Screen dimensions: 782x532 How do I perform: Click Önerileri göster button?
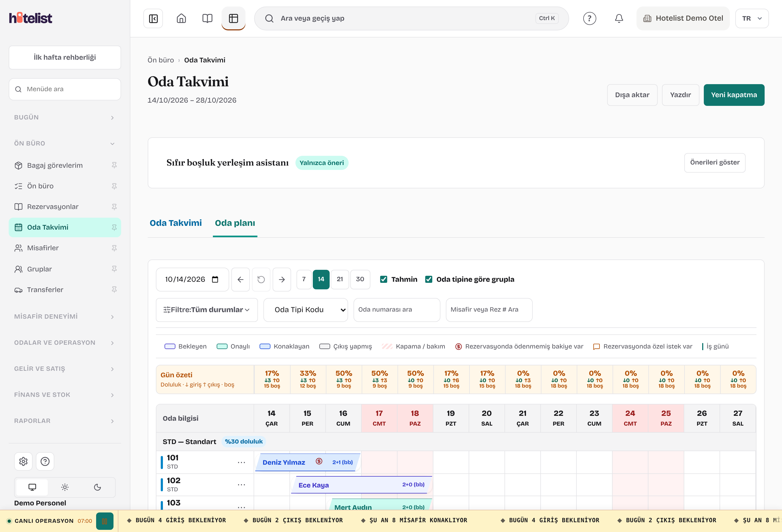point(714,162)
